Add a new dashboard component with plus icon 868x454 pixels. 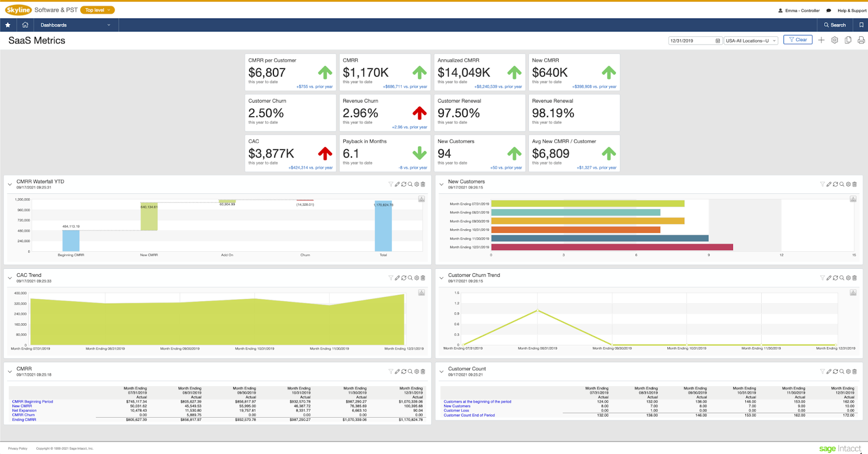pyautogui.click(x=821, y=40)
